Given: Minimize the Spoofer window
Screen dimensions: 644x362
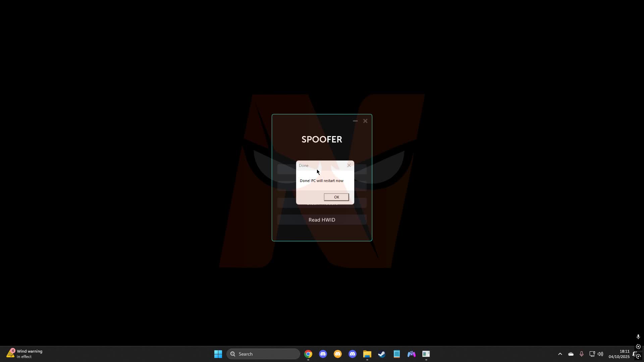Looking at the screenshot, I should click(x=355, y=121).
